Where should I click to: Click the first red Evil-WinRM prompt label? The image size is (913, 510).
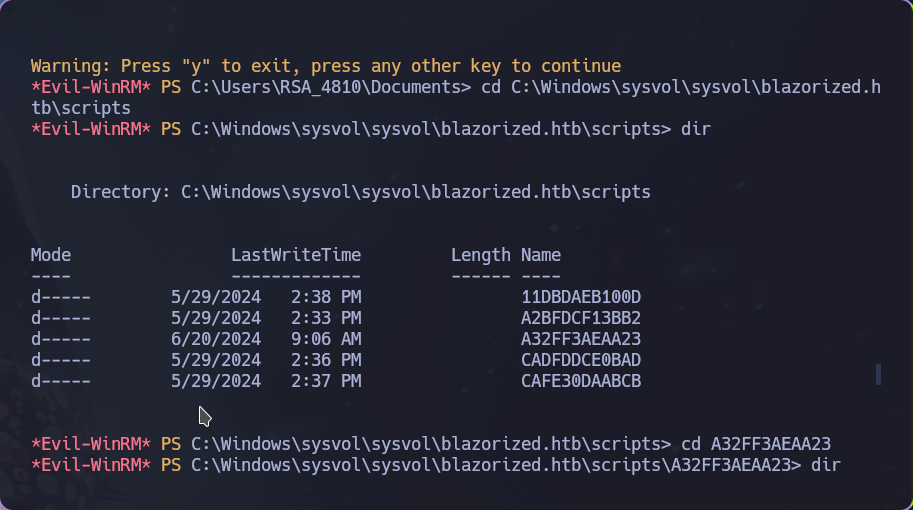point(90,87)
